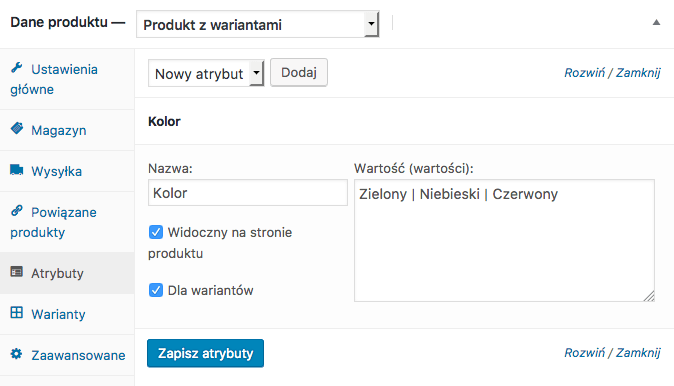Toggle the Dla wariantów checkbox
This screenshot has height=386, width=674.
(x=156, y=290)
